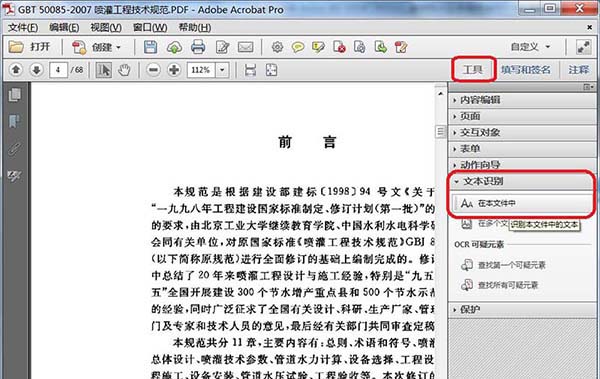
Task: Open the 自定义 dropdown
Action: tap(530, 47)
